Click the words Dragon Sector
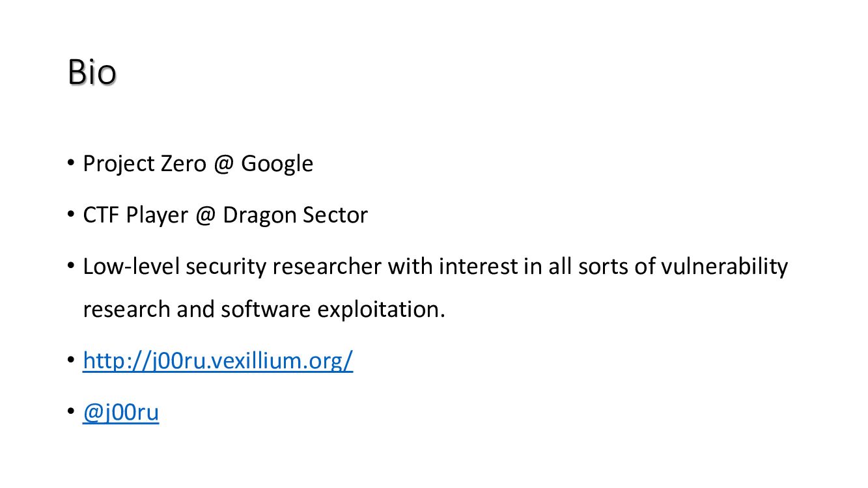Image resolution: width=868 pixels, height=488 pixels. pos(295,215)
